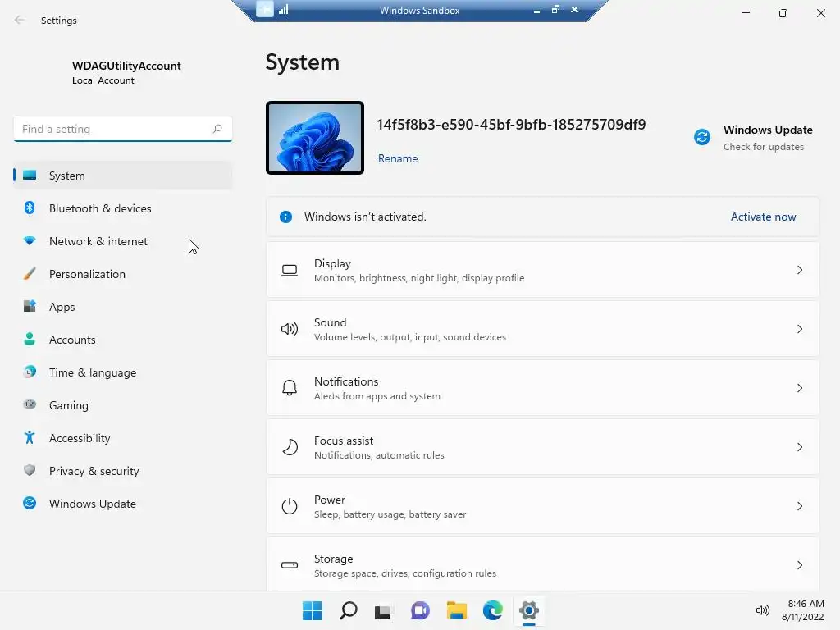Click Check for updates text

pos(764,147)
